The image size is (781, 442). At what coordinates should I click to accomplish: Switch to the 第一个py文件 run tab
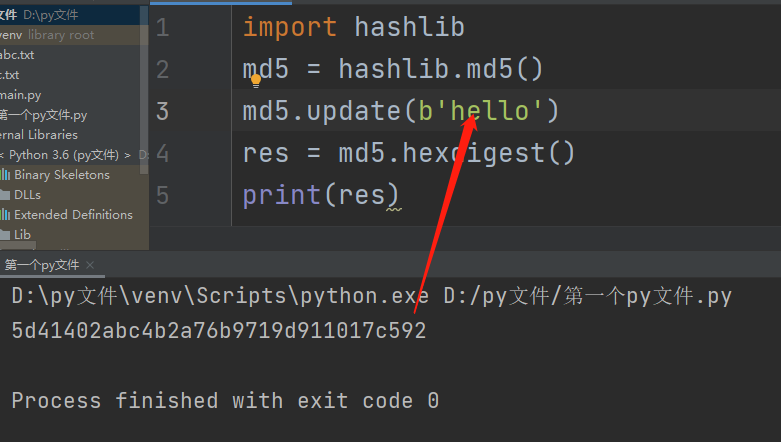point(42,265)
